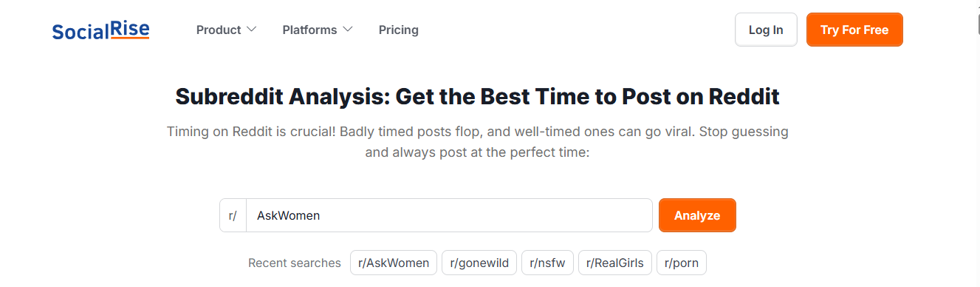The width and height of the screenshot is (980, 287).
Task: Expand the Platforms dropdown chevron
Action: coord(347,30)
